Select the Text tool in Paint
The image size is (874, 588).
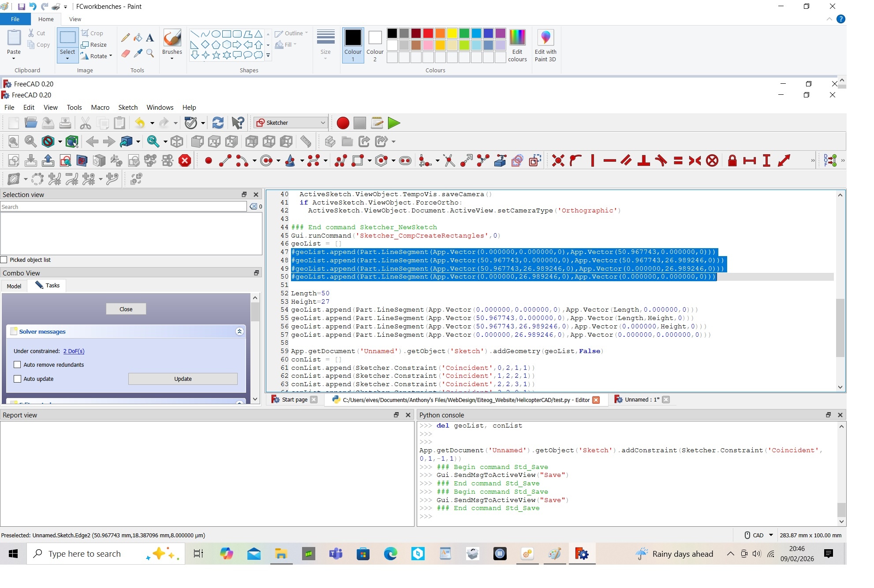(x=150, y=38)
